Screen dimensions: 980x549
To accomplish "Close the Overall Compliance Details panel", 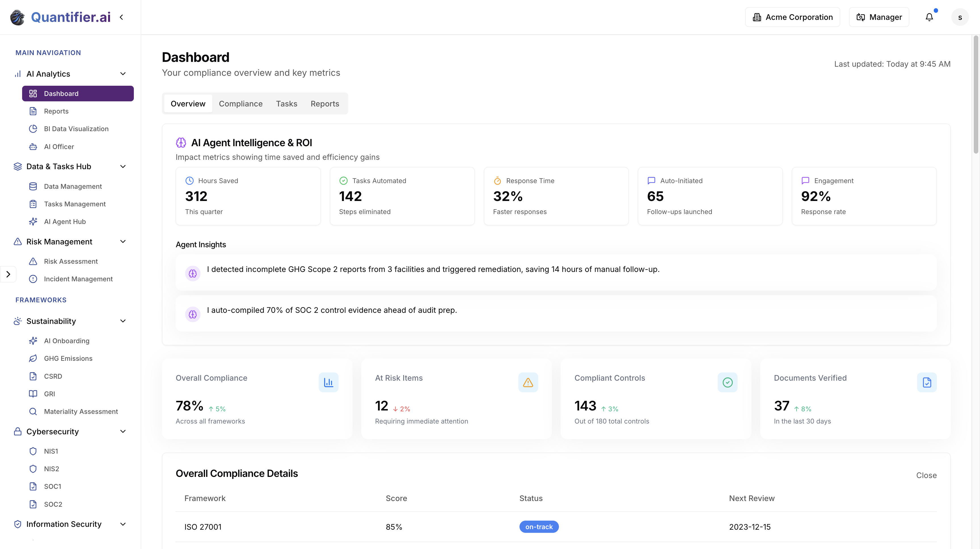I will [x=926, y=475].
